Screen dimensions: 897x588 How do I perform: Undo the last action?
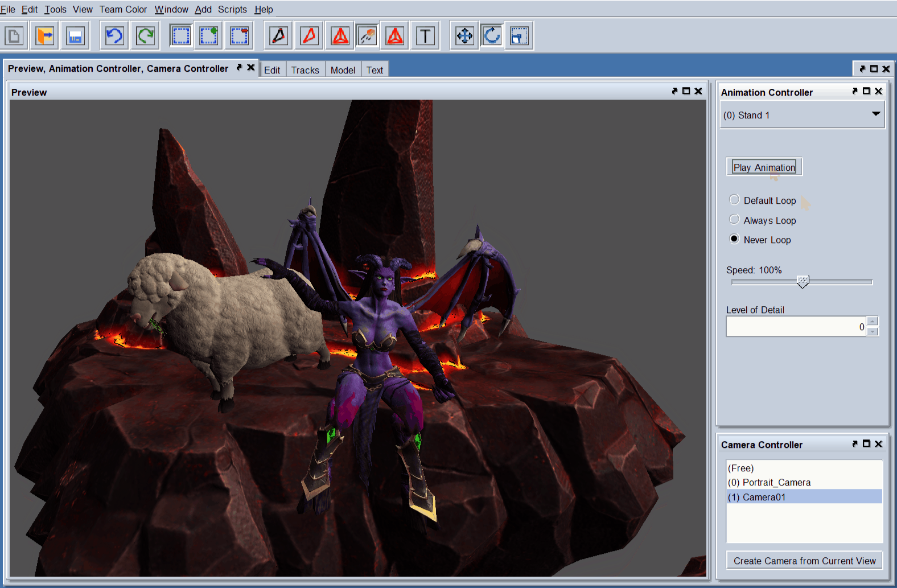pos(114,36)
